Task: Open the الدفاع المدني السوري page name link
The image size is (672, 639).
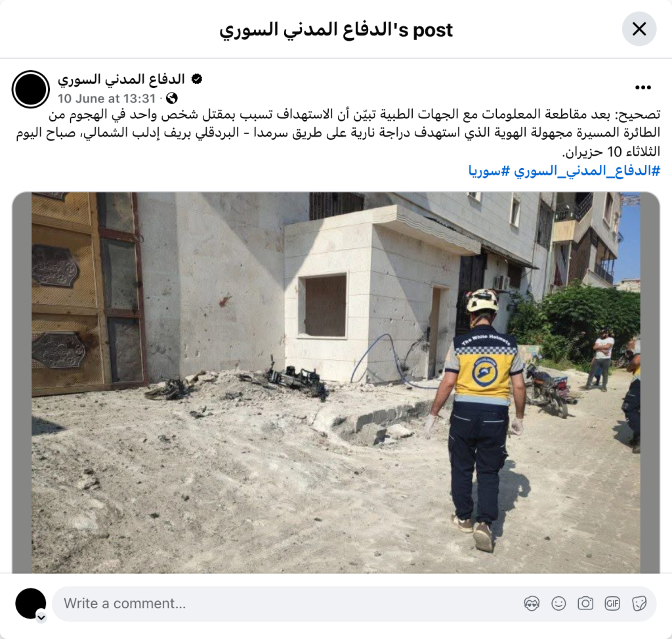Action: (x=121, y=79)
